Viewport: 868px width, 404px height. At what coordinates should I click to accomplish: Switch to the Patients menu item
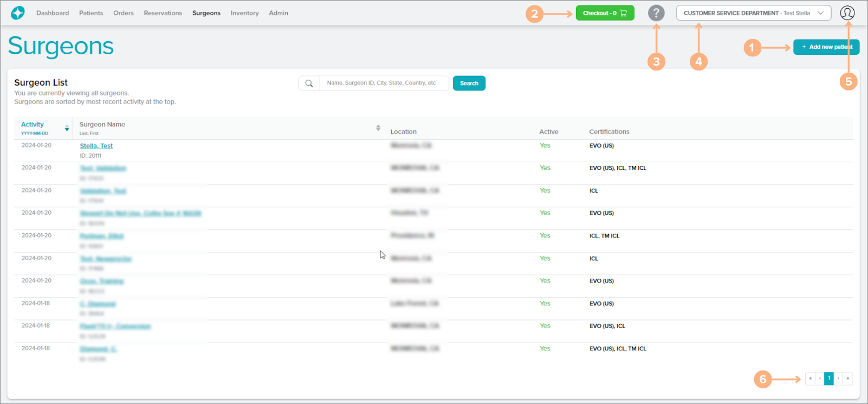pyautogui.click(x=91, y=13)
